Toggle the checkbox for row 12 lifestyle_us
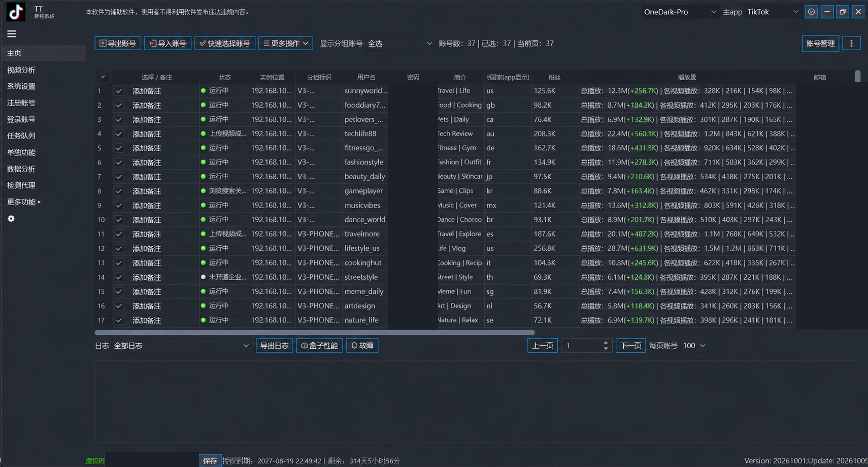The width and height of the screenshot is (868, 467). coord(119,249)
